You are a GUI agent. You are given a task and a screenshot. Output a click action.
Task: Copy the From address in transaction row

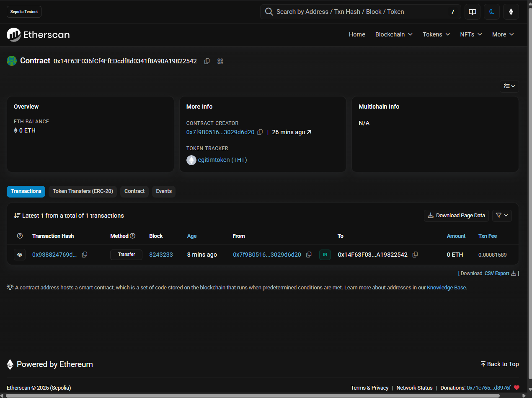pos(309,255)
